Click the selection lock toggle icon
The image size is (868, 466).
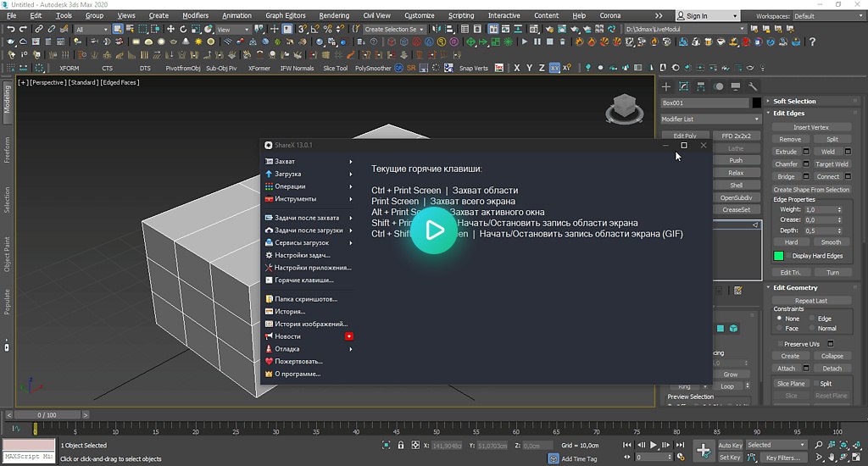click(x=401, y=445)
